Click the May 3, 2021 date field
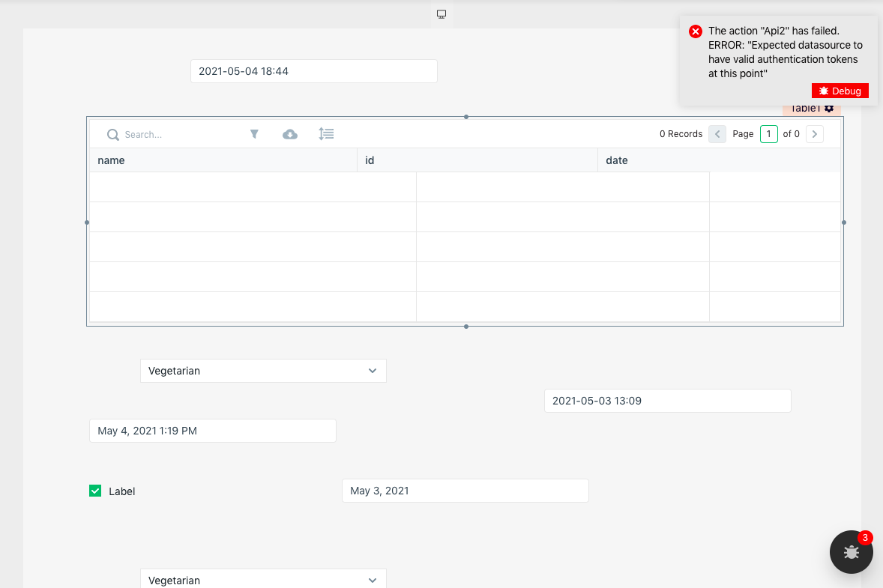Screen dimensions: 883x588 pyautogui.click(x=465, y=491)
